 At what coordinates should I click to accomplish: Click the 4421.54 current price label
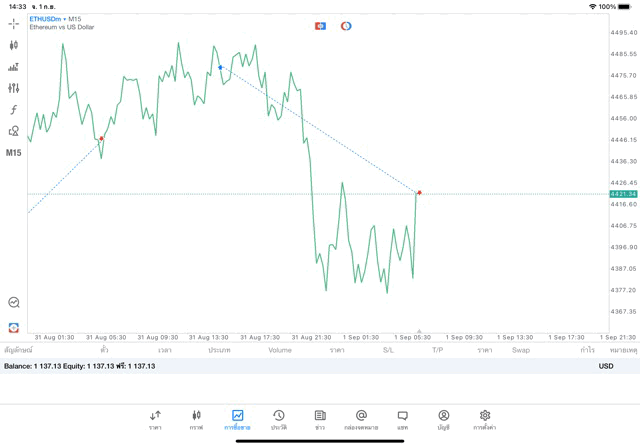tap(622, 194)
